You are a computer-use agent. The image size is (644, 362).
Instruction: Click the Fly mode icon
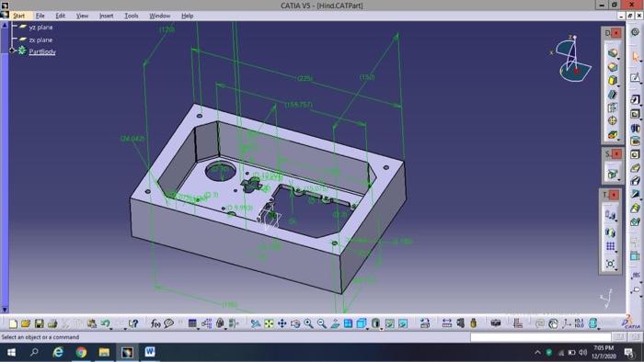point(256,323)
